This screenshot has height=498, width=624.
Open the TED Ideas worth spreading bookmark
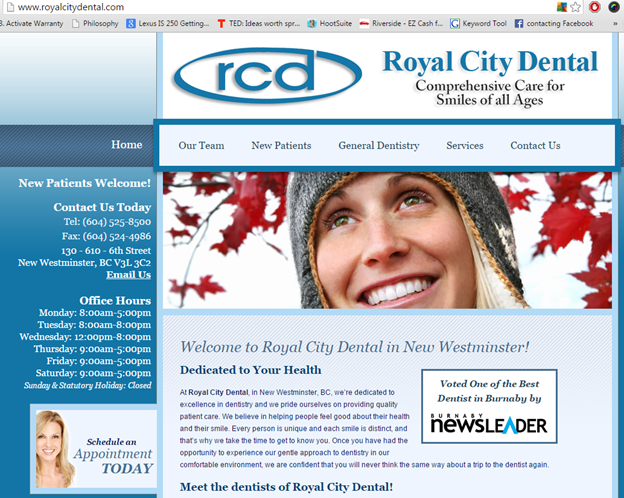click(259, 23)
